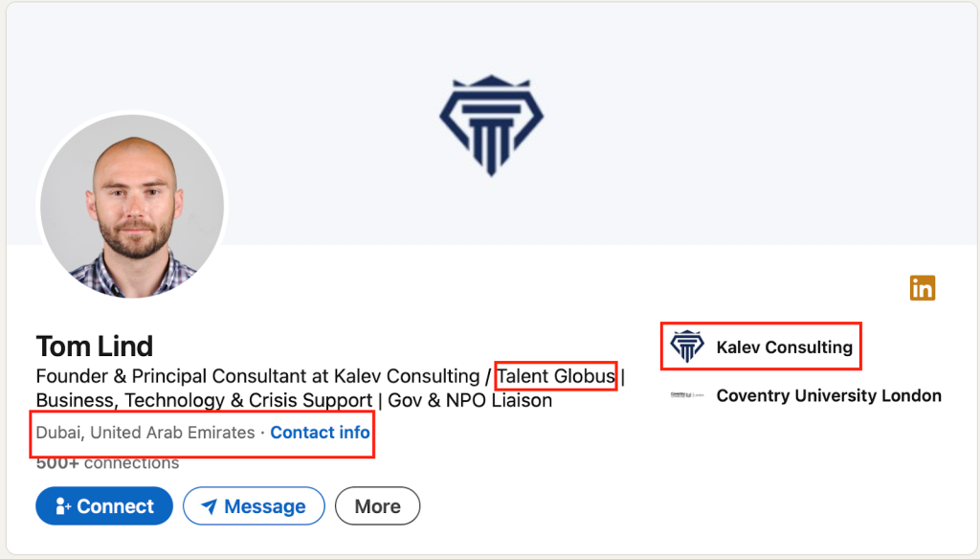
Task: Click the gold LinkedIn premium badge icon
Action: 923,288
